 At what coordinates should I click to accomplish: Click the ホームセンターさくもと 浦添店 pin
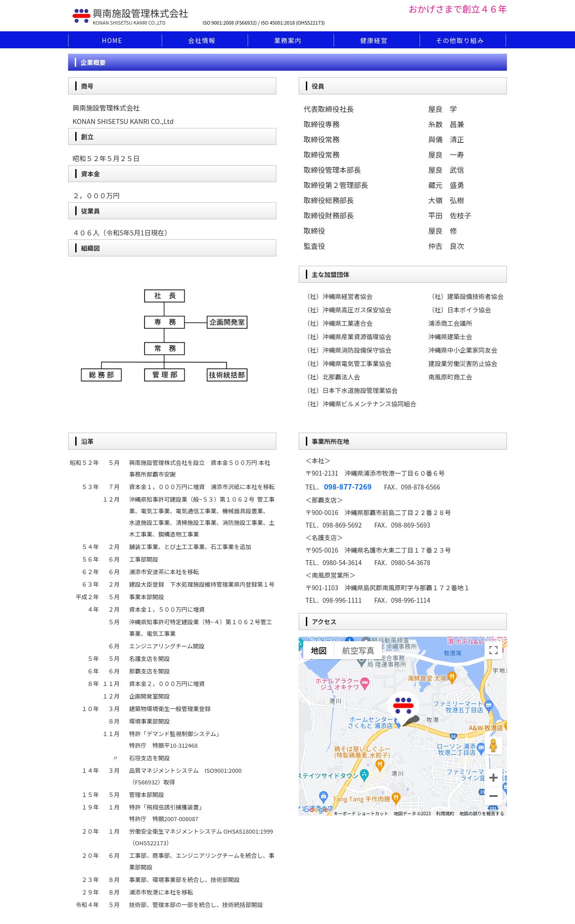[x=398, y=722]
